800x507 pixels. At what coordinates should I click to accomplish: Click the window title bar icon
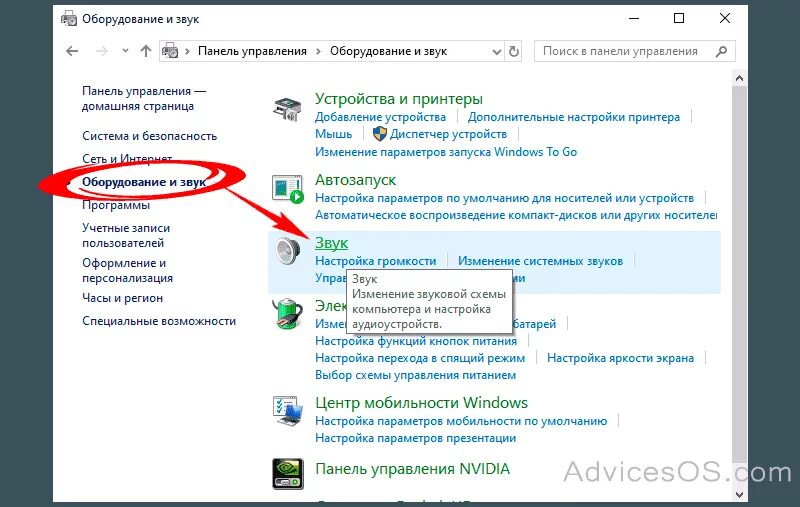click(69, 19)
